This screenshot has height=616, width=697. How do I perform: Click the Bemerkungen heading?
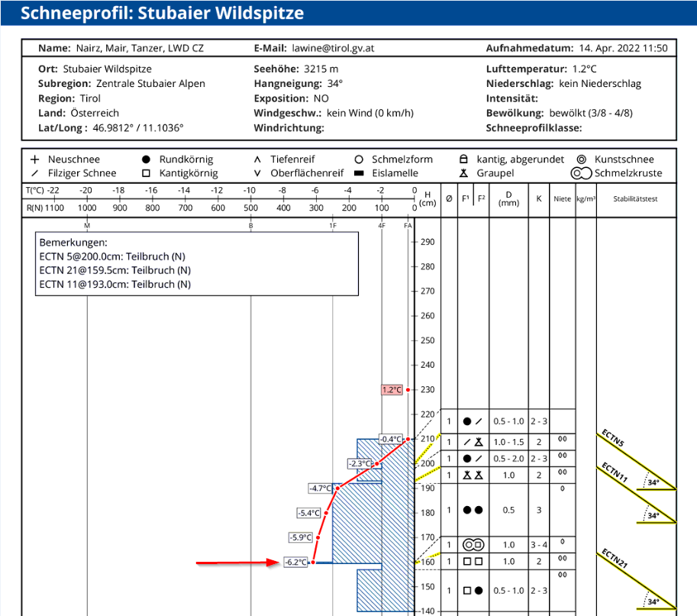[73, 243]
